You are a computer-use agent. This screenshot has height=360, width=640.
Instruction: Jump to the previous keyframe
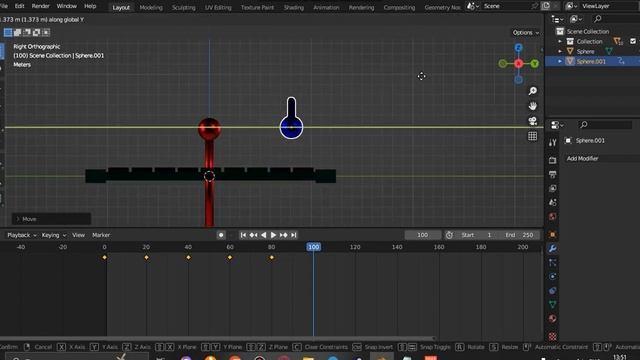(253, 235)
